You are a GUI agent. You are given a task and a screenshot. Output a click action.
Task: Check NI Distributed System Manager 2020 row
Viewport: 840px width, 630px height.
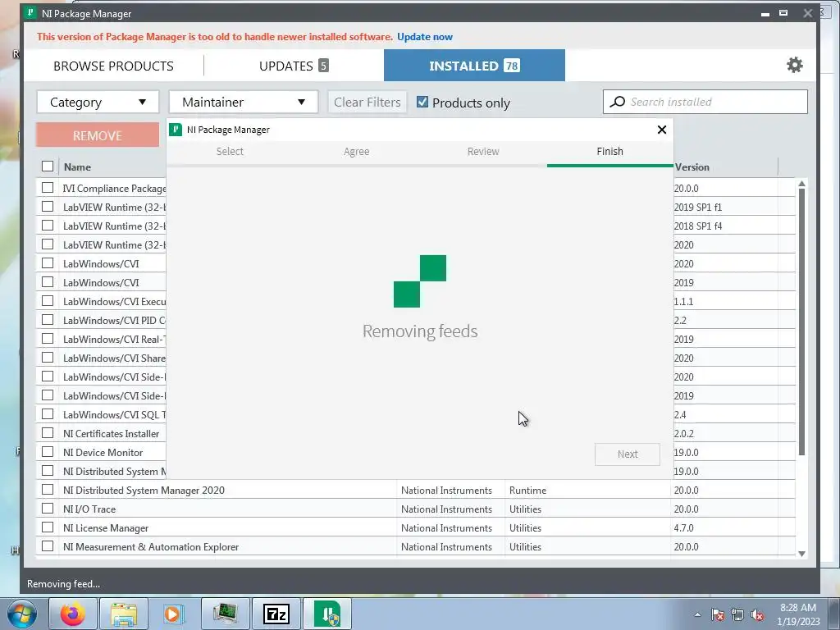(x=48, y=490)
